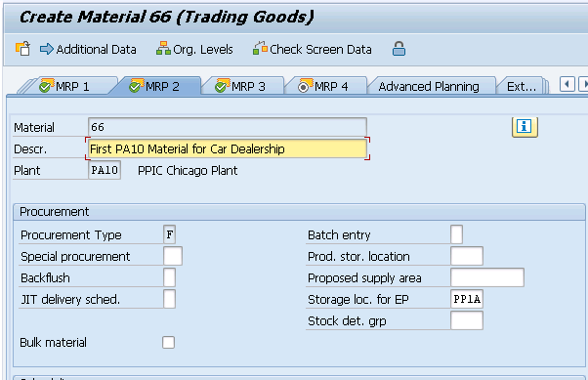Tick the Bulk material checkbox
The width and height of the screenshot is (588, 380).
(168, 342)
